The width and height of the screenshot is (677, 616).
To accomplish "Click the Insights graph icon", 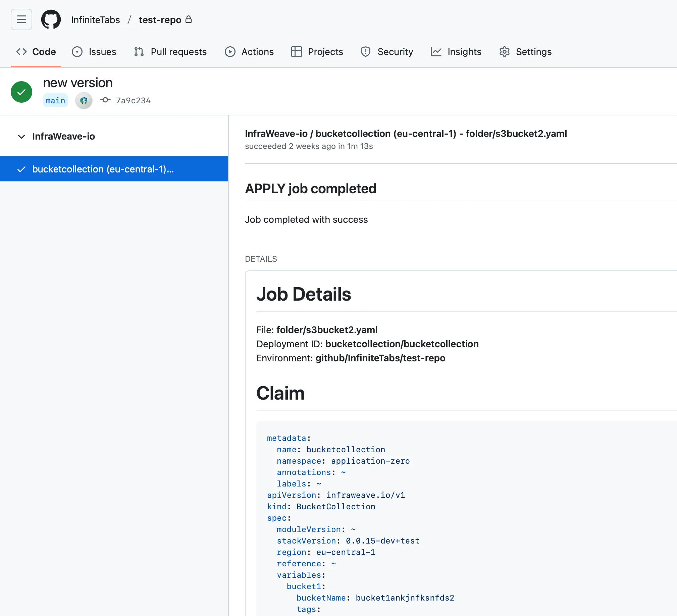I will [x=435, y=52].
